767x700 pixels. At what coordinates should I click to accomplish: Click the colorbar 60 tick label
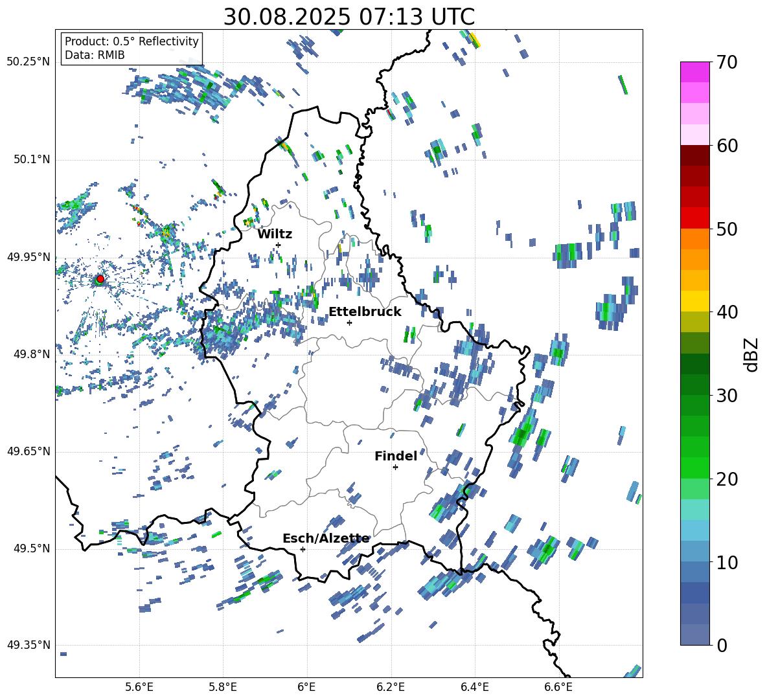pos(727,146)
